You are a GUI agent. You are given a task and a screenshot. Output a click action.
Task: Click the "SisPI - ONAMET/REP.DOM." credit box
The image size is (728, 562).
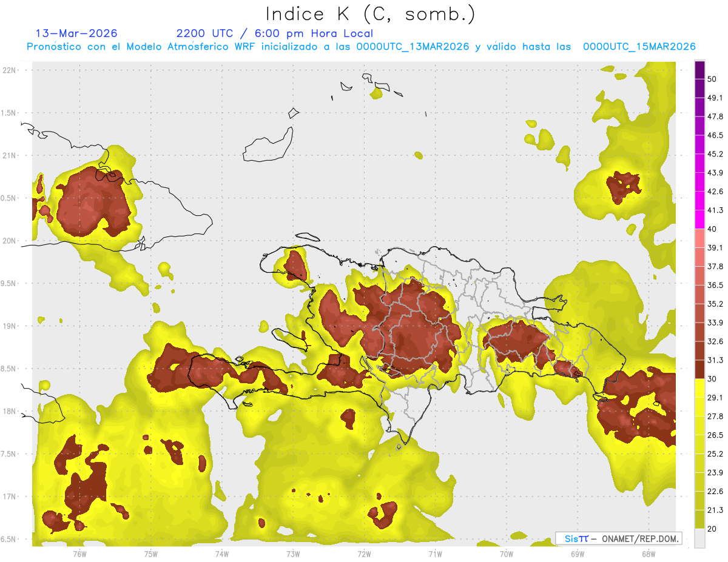[618, 538]
